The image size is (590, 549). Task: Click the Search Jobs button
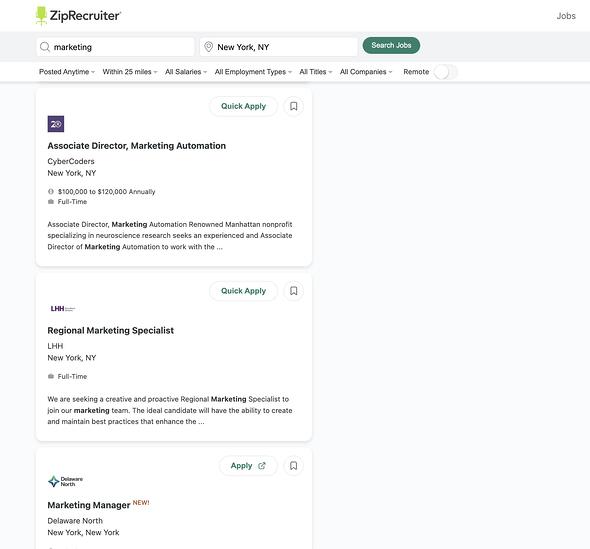[x=391, y=45]
